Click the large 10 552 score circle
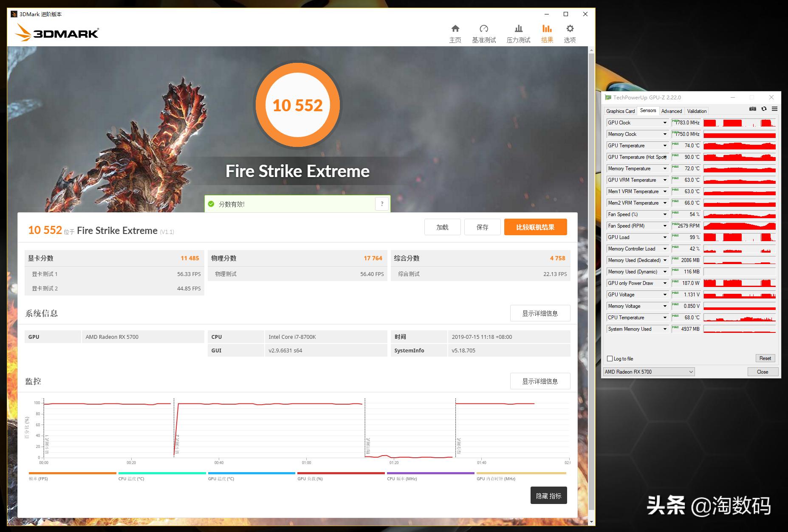 point(297,105)
